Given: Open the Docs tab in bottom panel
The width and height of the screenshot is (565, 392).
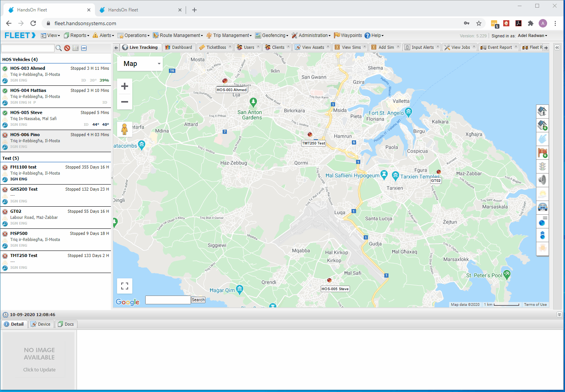Looking at the screenshot, I should [x=66, y=324].
